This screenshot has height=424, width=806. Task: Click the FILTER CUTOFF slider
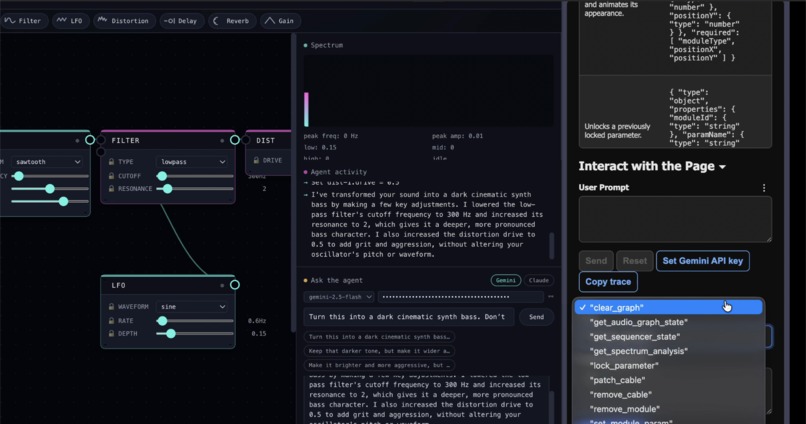(195, 176)
